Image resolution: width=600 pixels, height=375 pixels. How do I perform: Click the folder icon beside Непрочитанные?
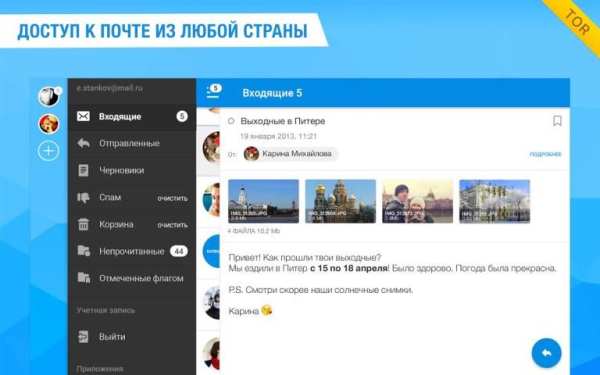(x=83, y=251)
